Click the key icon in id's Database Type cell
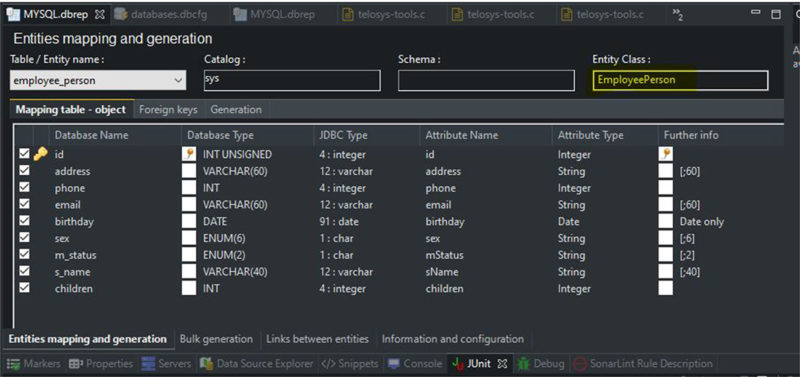 point(189,154)
